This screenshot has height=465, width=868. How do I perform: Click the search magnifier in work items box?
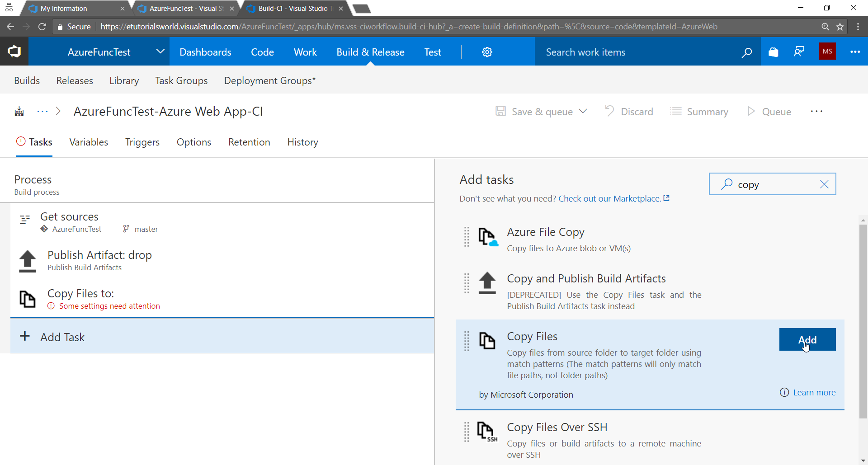[747, 52]
